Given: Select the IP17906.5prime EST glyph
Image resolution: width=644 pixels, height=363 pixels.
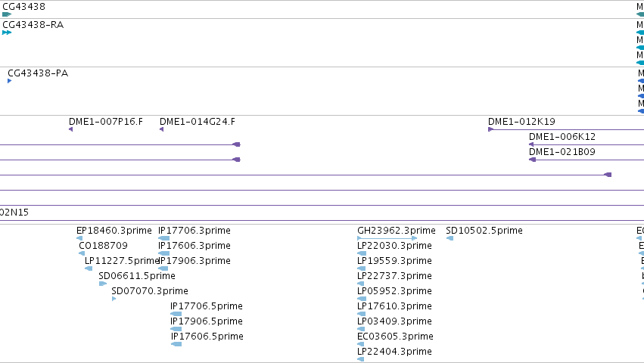Looking at the screenshot, I should coord(176,329).
